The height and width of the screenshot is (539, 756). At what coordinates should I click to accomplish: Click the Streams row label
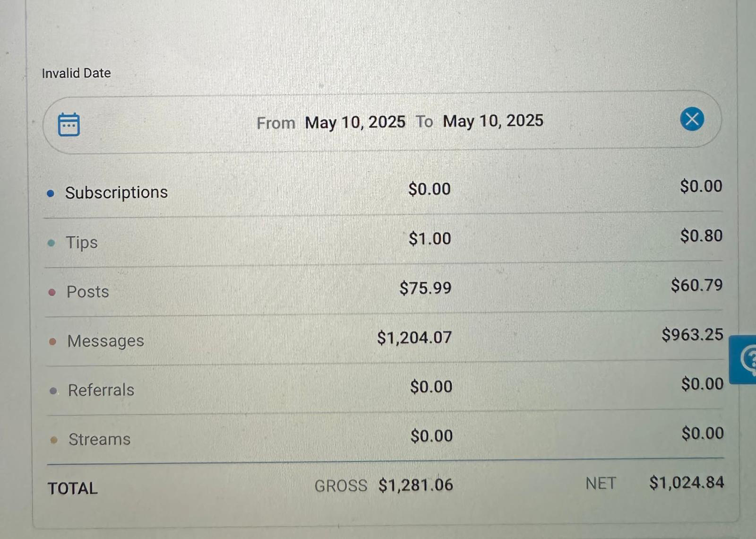click(100, 439)
